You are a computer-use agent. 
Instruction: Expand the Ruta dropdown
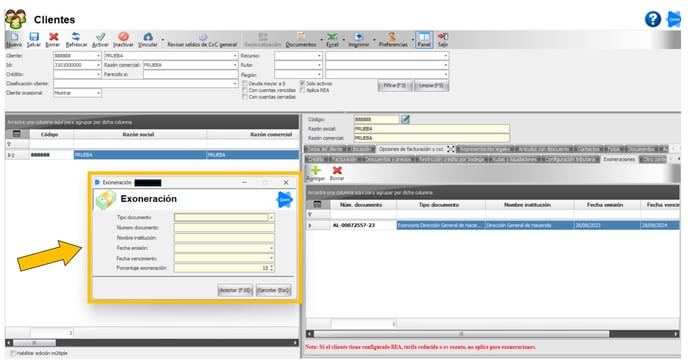click(x=319, y=65)
